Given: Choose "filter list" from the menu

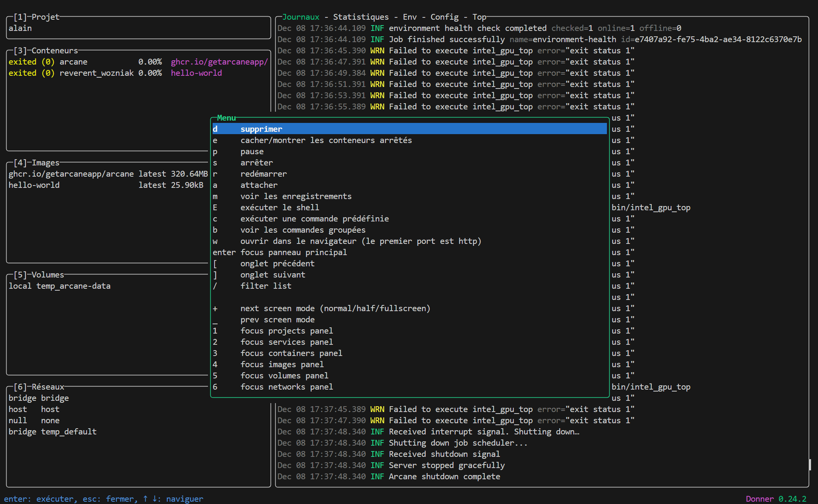Looking at the screenshot, I should pos(266,286).
